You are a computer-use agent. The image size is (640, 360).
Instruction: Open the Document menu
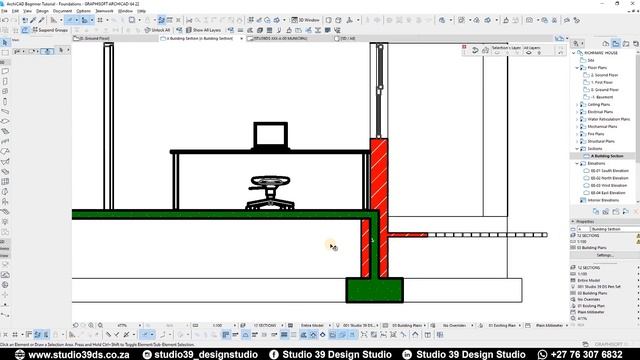click(62, 11)
